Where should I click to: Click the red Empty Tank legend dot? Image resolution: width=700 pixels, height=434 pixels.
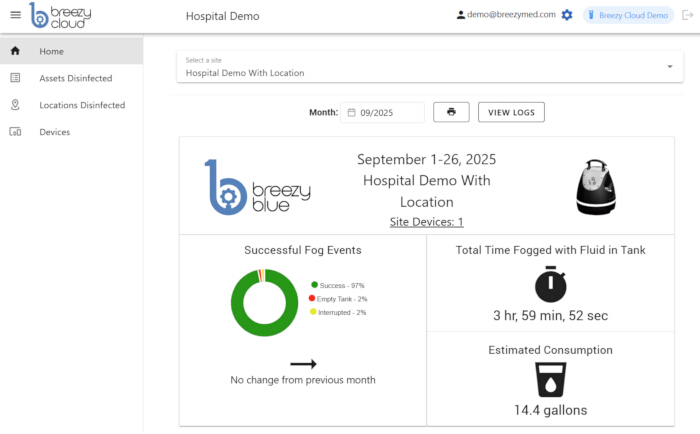coord(312,298)
